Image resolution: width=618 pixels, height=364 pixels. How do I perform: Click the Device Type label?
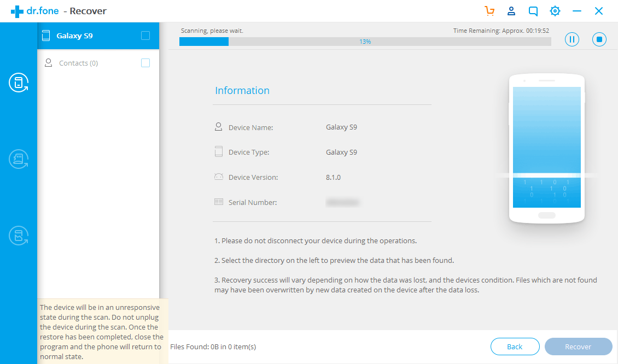[x=249, y=152]
